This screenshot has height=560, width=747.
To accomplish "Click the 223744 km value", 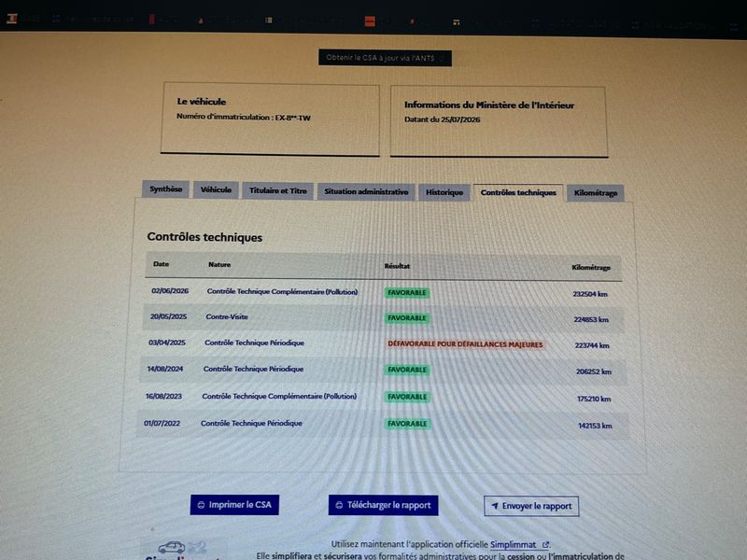I will click(x=592, y=345).
